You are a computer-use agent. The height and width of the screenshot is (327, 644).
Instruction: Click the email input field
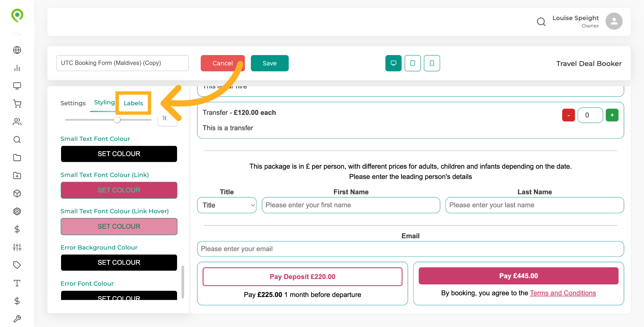[410, 249]
